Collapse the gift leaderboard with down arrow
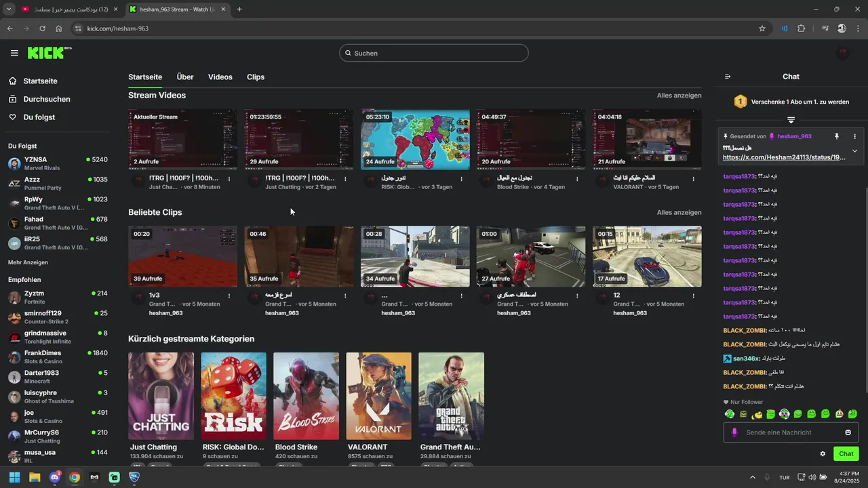This screenshot has height=488, width=868. point(791,120)
